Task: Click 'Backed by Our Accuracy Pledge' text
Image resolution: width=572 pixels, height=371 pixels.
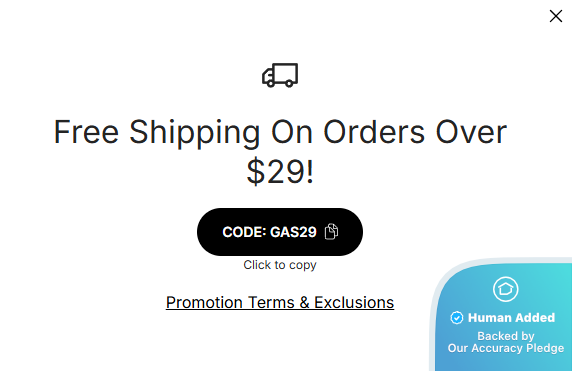Action: (x=506, y=342)
